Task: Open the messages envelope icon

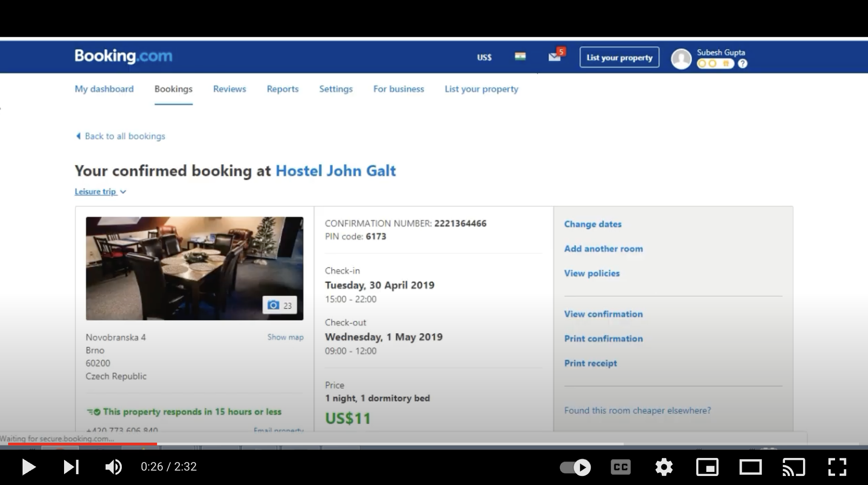Action: tap(554, 57)
